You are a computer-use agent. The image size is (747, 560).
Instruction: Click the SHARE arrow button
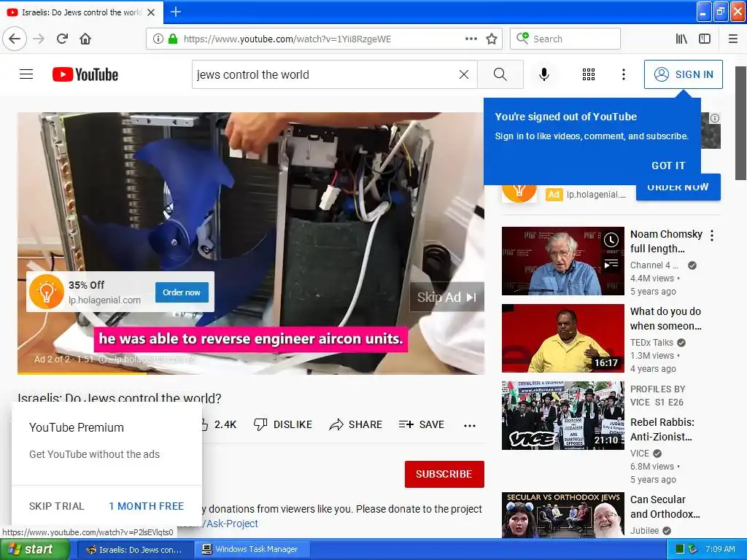coord(356,424)
